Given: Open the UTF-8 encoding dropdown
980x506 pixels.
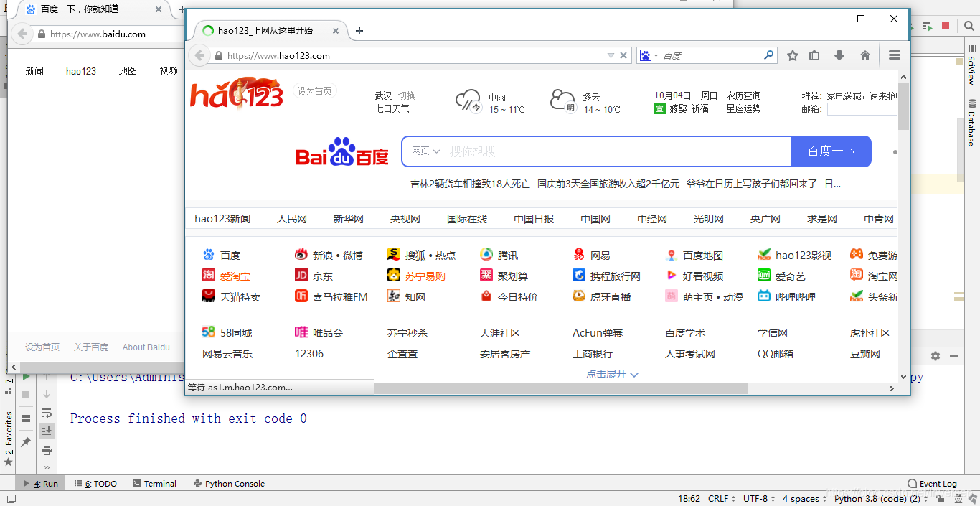Looking at the screenshot, I should (x=759, y=499).
